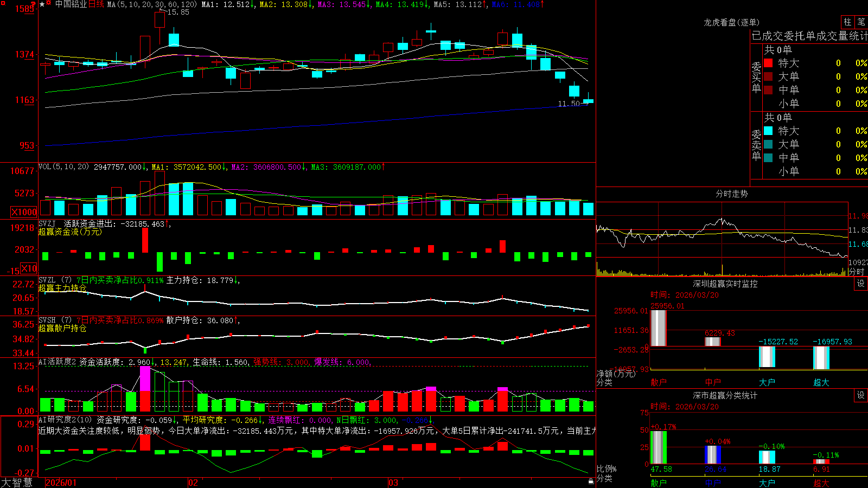Click the 大智慧 logo at the bottom left
This screenshot has width=868, height=488.
[x=17, y=483]
